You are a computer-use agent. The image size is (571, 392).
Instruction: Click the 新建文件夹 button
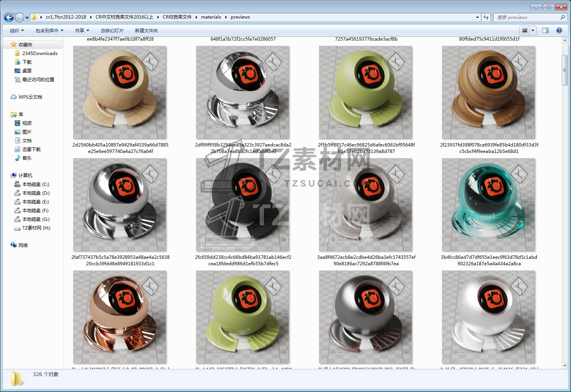click(146, 31)
